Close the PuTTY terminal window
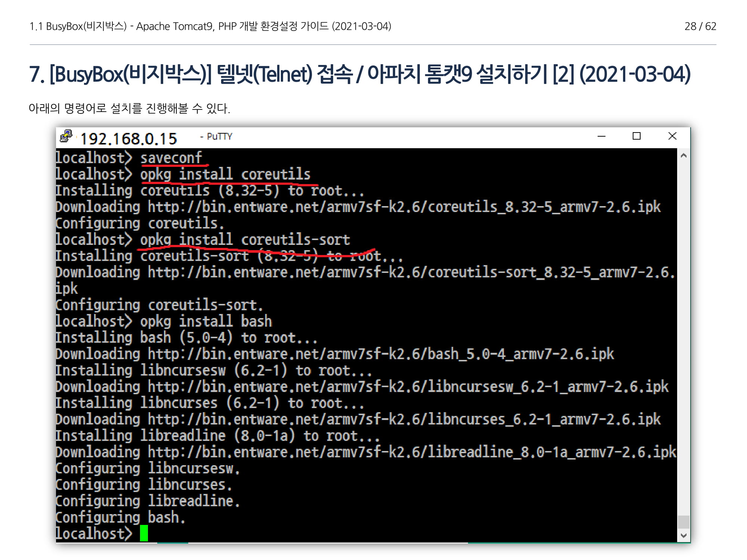This screenshot has width=747, height=560. coord(672,136)
